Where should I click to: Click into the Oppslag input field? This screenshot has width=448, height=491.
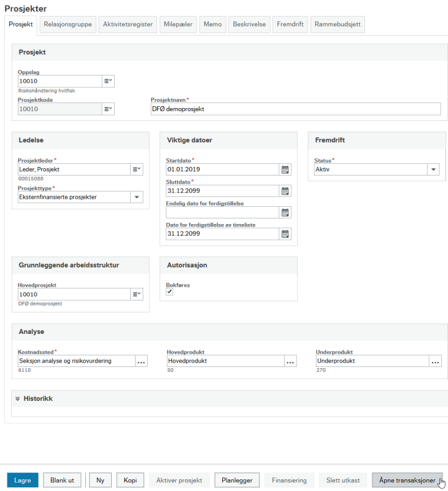click(x=60, y=81)
